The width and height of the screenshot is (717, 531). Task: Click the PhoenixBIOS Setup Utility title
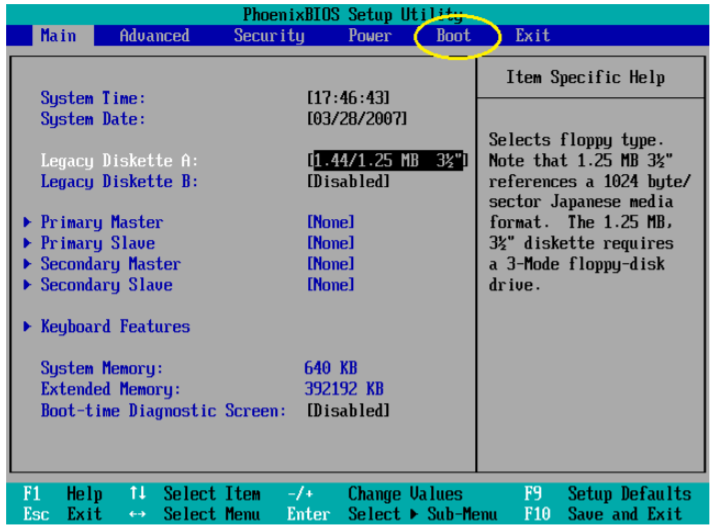pyautogui.click(x=353, y=15)
